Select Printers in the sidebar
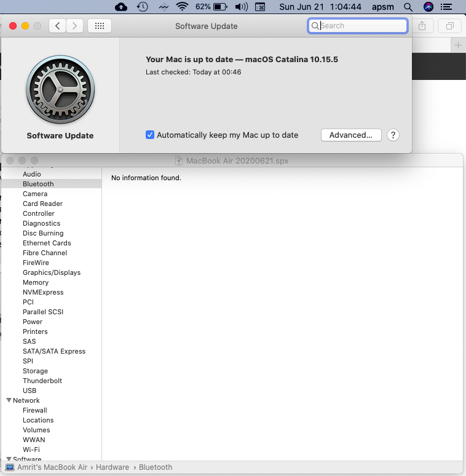466x476 pixels. click(35, 331)
